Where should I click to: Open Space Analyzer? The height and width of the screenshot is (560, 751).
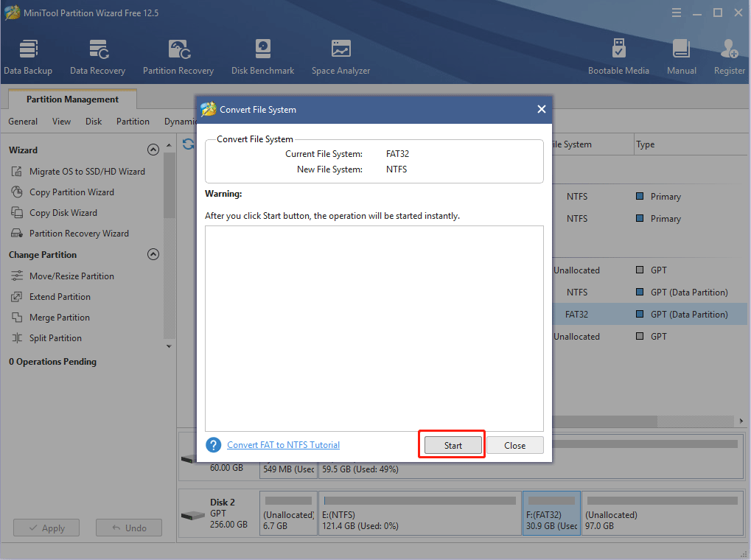click(x=340, y=57)
